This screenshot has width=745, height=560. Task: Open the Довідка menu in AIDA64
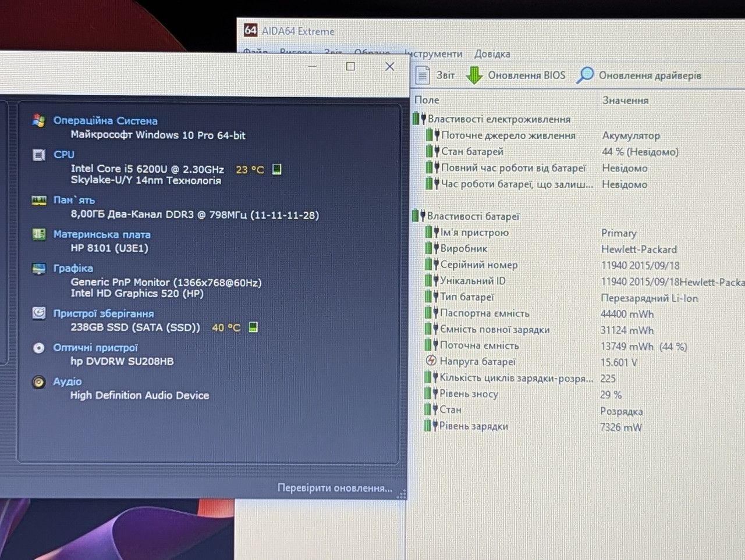coord(492,54)
